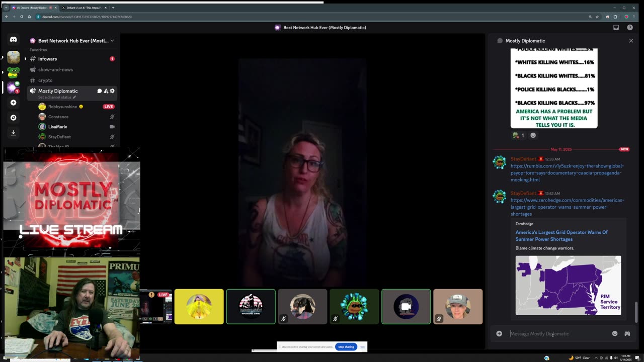Click Download Apps icon in sidebar
This screenshot has height=362, width=644.
pos(14,133)
